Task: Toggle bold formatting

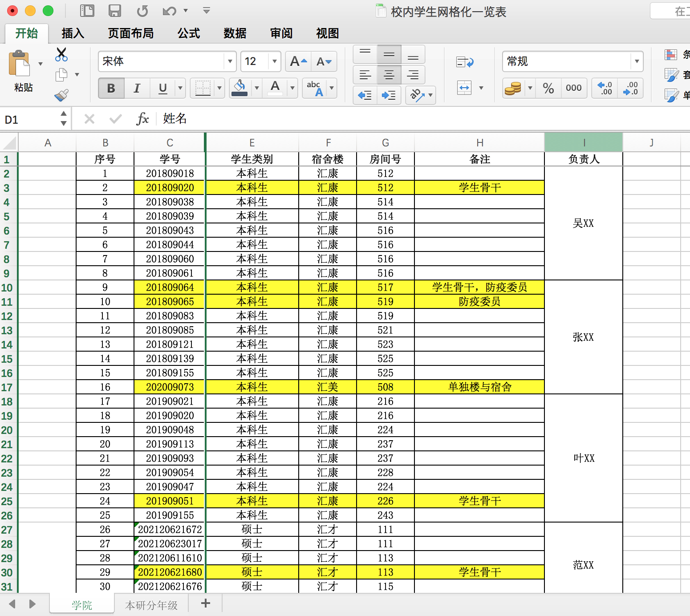Action: pyautogui.click(x=110, y=88)
